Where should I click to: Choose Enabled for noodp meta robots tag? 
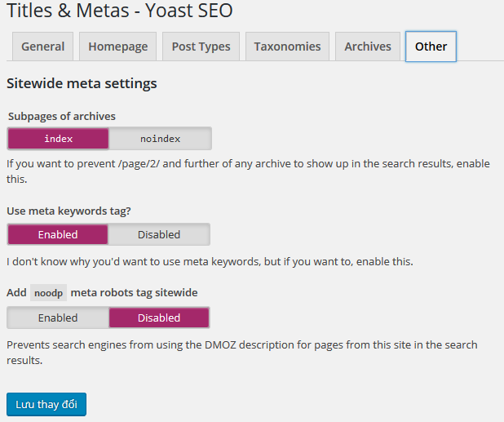pos(58,318)
